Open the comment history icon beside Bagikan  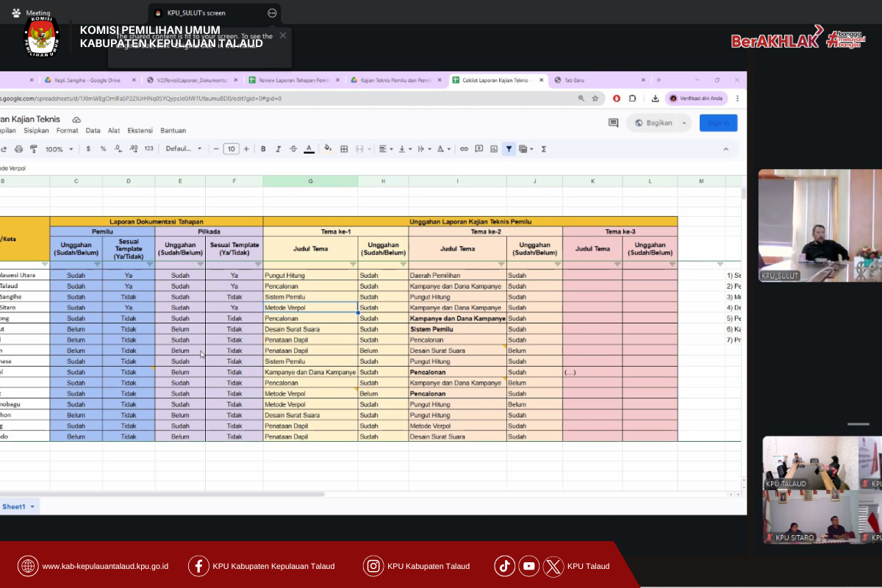(613, 123)
